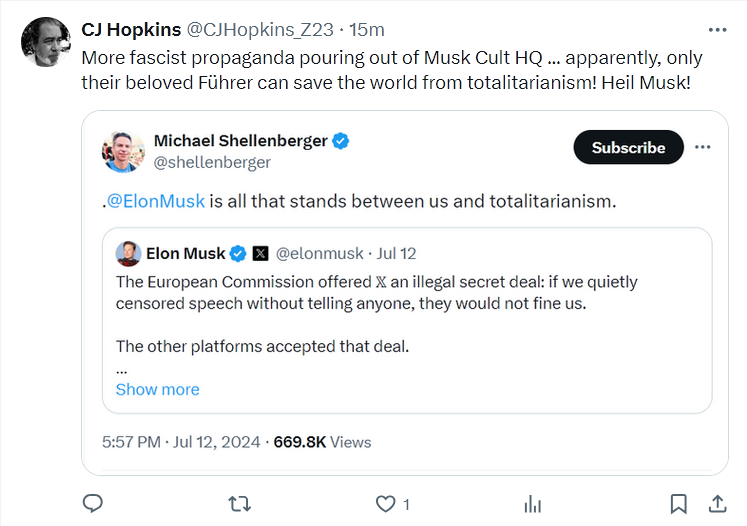Repost this tweet with the retweet icon

pyautogui.click(x=240, y=503)
